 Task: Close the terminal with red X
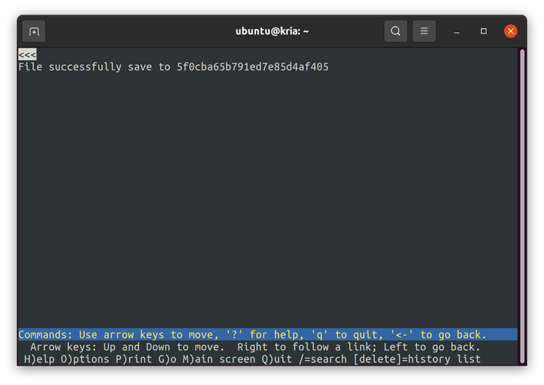pyautogui.click(x=511, y=31)
